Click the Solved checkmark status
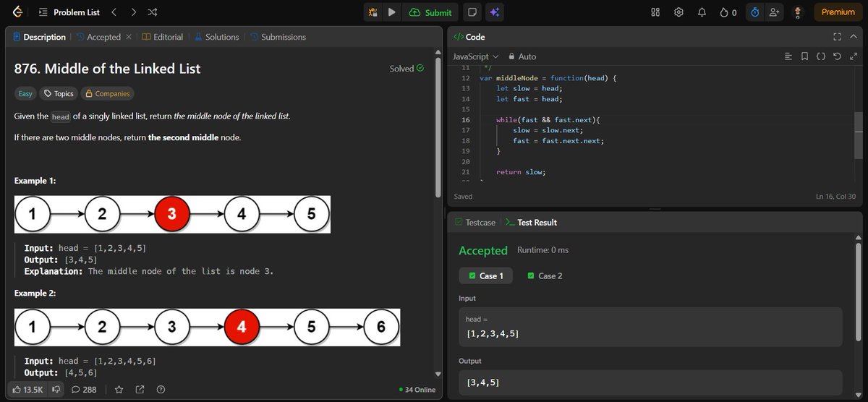 tap(407, 69)
